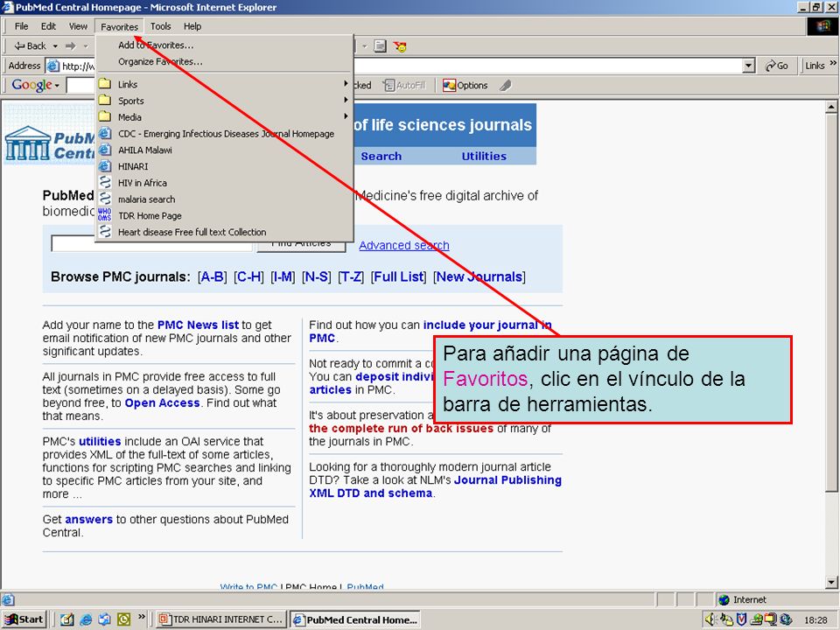This screenshot has width=840, height=630.
Task: Click the PubMed Central Home taskbar button
Action: click(355, 619)
